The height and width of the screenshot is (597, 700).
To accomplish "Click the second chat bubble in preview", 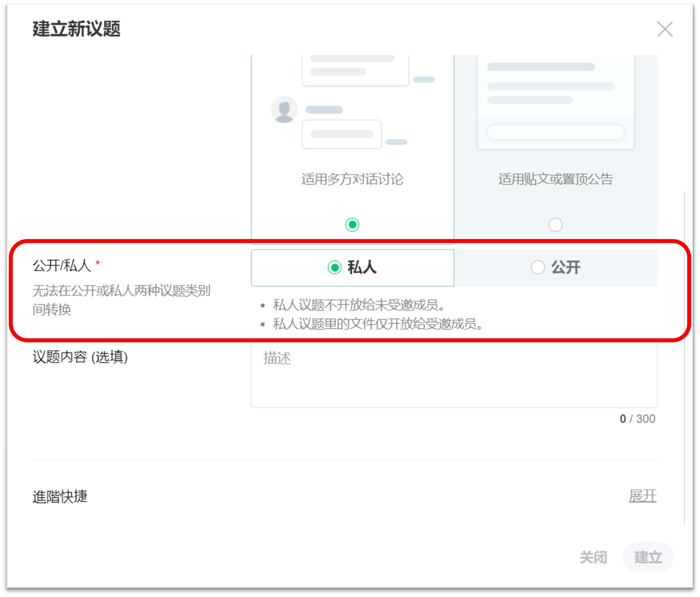I will point(341,134).
